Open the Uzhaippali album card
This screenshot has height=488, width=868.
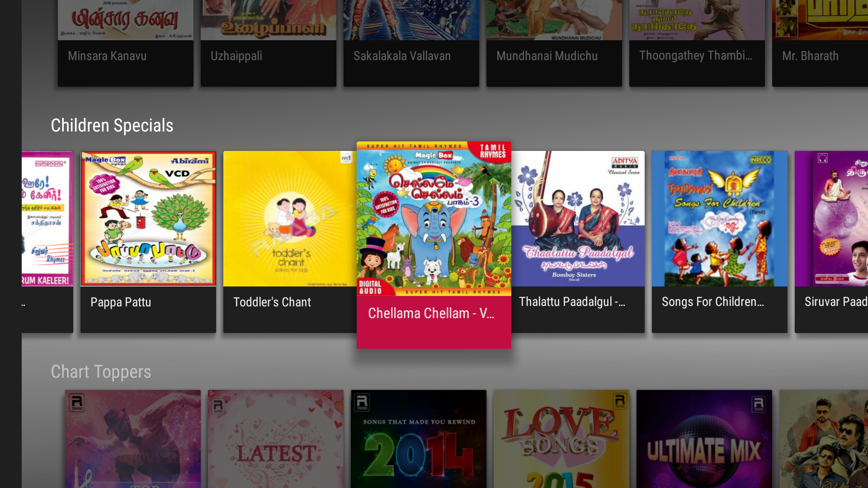269,43
